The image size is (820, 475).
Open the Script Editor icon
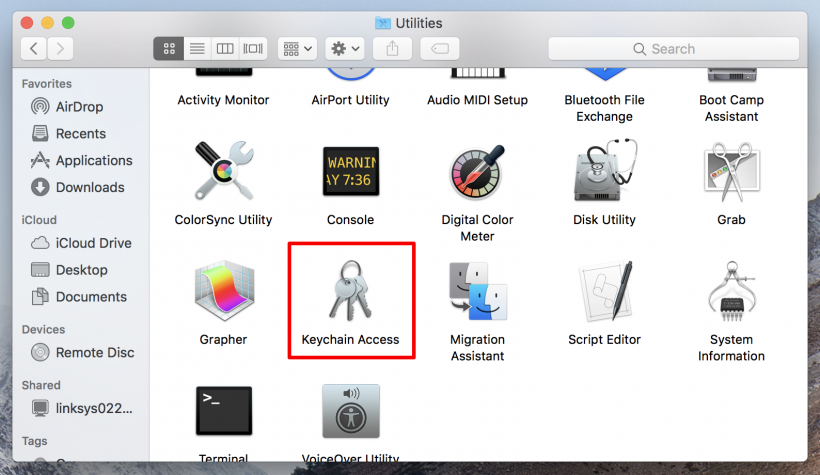(605, 291)
